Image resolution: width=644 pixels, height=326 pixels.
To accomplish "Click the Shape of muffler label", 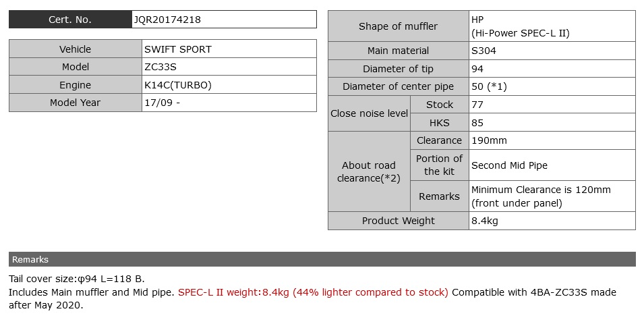I will 398,26.
